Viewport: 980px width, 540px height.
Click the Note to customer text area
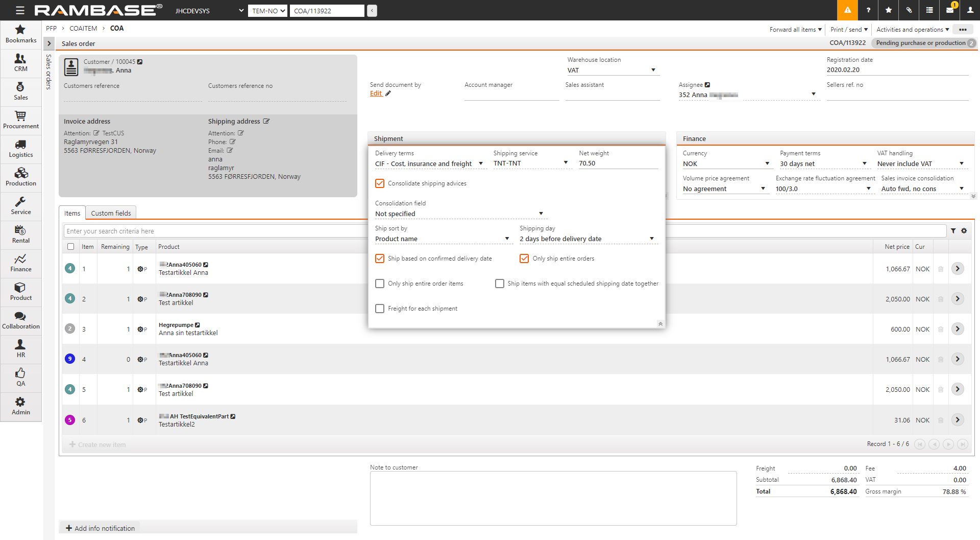coord(553,498)
